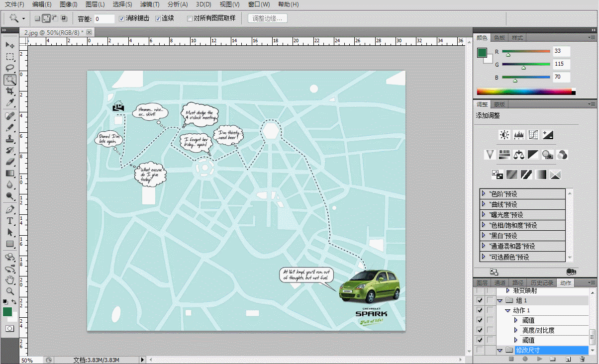Add a Curves adjustment via its icon
The width and height of the screenshot is (599, 364).
tap(533, 135)
